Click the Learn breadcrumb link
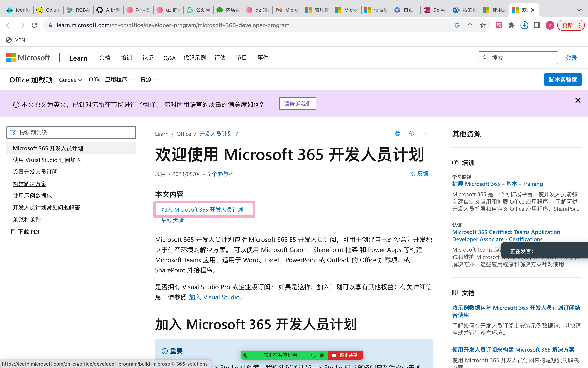The width and height of the screenshot is (588, 368). pyautogui.click(x=162, y=134)
